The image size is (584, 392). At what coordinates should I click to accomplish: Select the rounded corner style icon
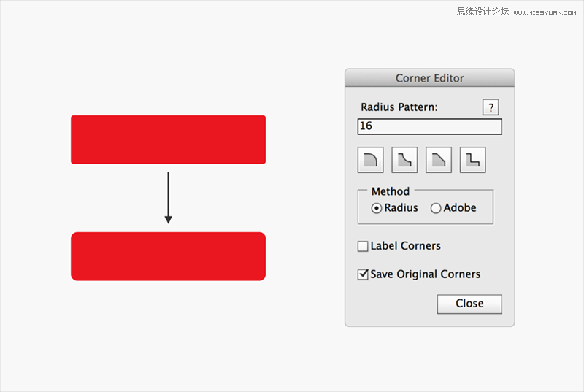pyautogui.click(x=370, y=160)
